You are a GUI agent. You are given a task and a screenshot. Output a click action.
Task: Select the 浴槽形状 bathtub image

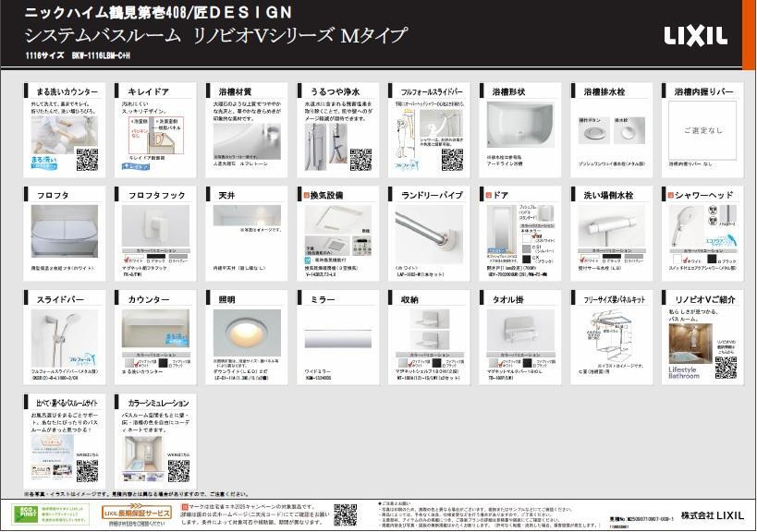coord(519,126)
